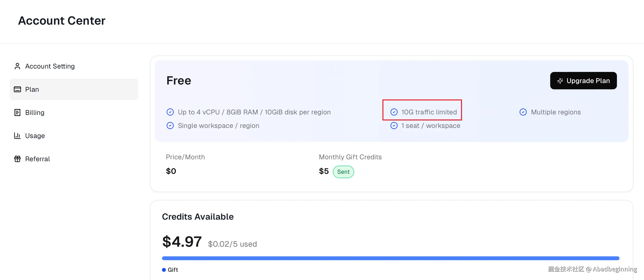The height and width of the screenshot is (280, 644).
Task: Click the Usage bar chart icon
Action: [17, 136]
